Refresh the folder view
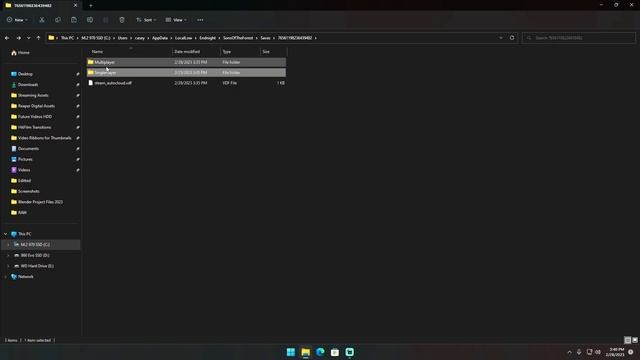 coord(512,38)
